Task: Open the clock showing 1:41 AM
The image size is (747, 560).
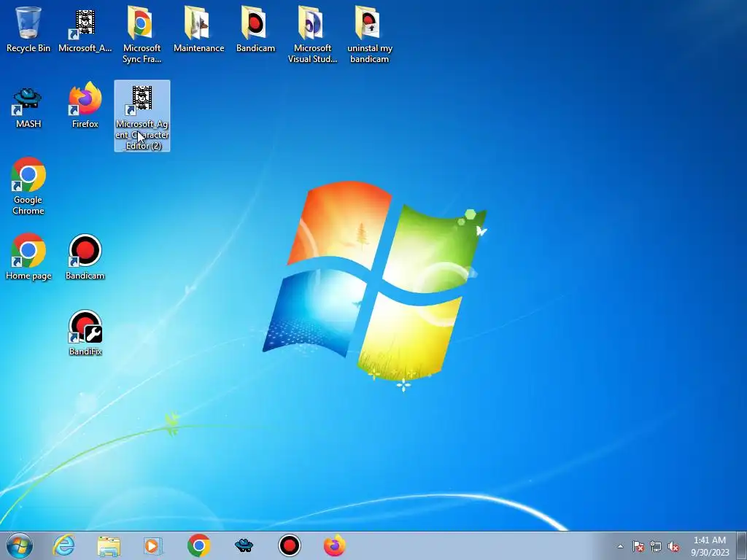Action: click(710, 546)
